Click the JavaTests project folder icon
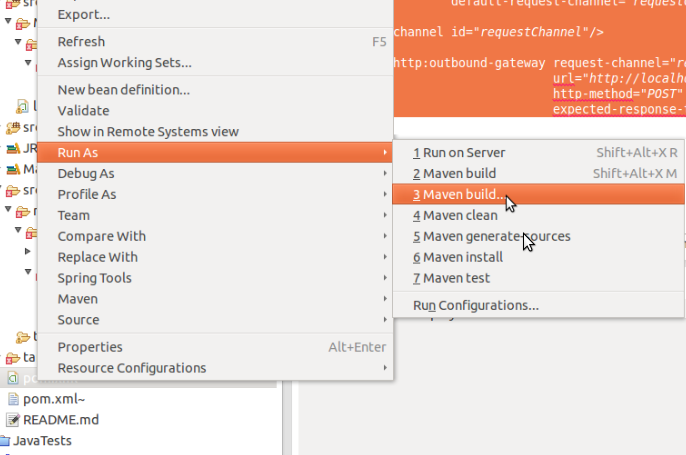Image resolution: width=686 pixels, height=455 pixels. 5,441
